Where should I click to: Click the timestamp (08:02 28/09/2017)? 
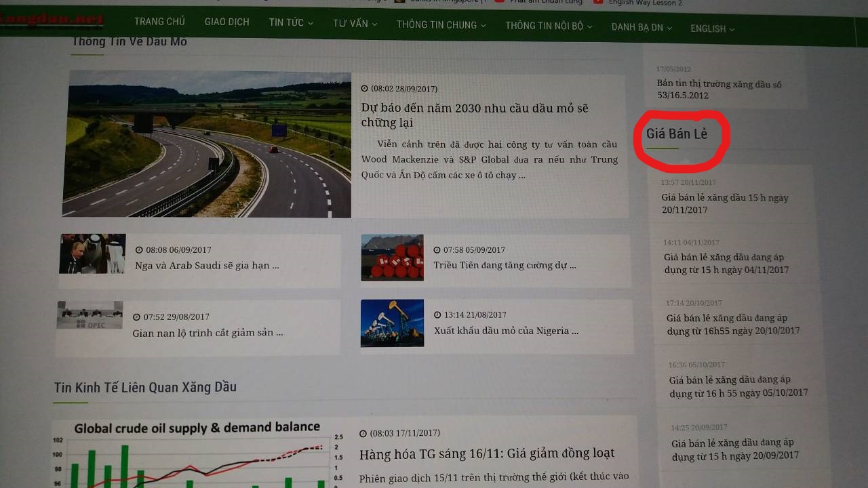point(404,89)
